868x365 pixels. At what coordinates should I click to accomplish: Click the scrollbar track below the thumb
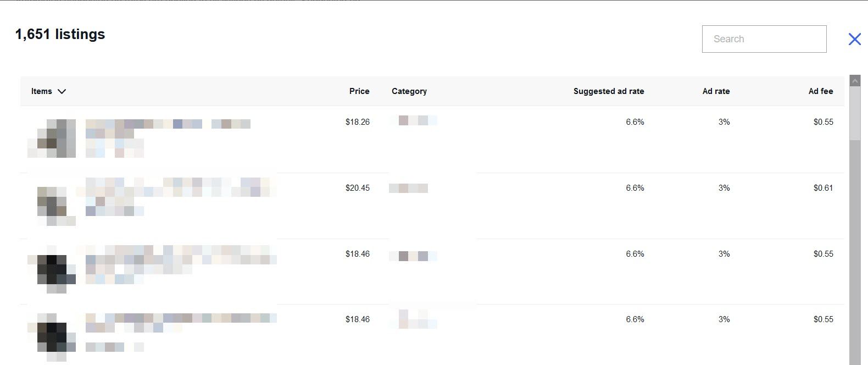click(855, 253)
